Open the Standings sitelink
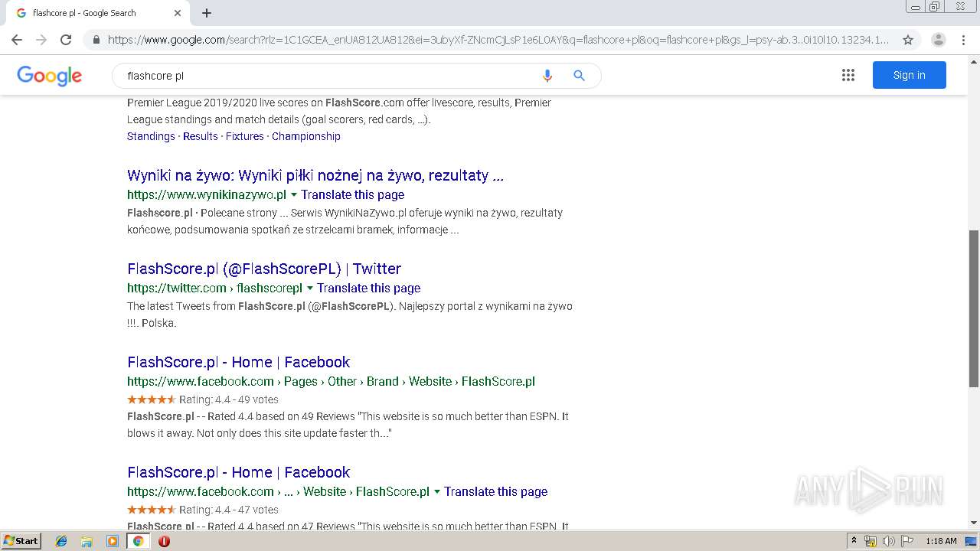This screenshot has width=980, height=551. 151,136
